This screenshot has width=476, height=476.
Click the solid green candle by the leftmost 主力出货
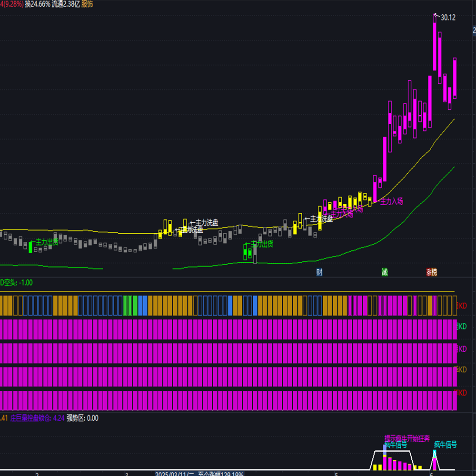(x=30, y=247)
